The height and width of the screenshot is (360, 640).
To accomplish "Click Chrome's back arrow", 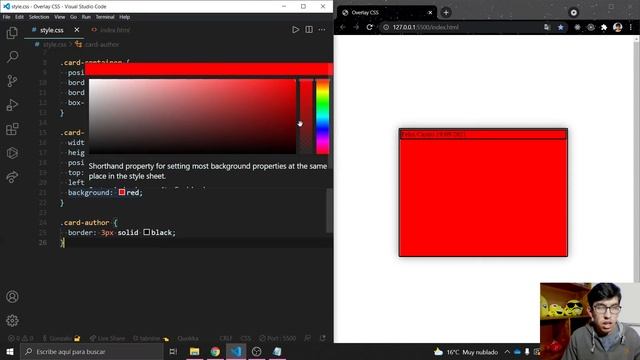I will point(343,27).
